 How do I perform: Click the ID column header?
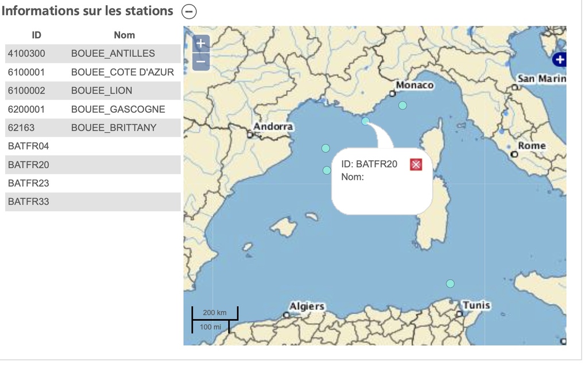point(36,35)
